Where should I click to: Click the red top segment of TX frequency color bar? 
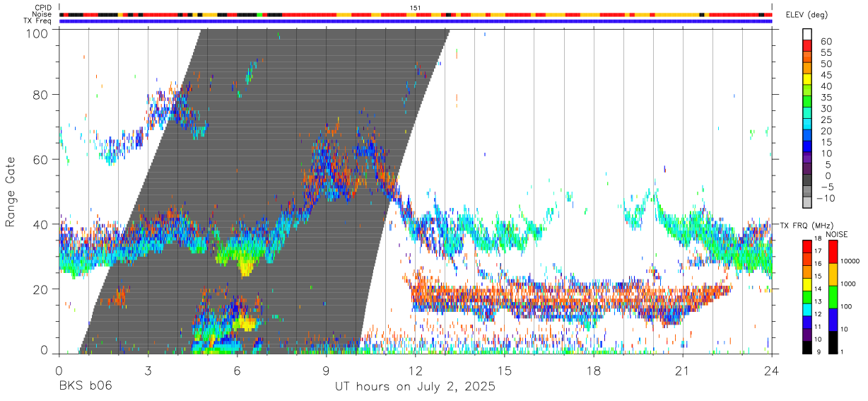[x=807, y=247]
